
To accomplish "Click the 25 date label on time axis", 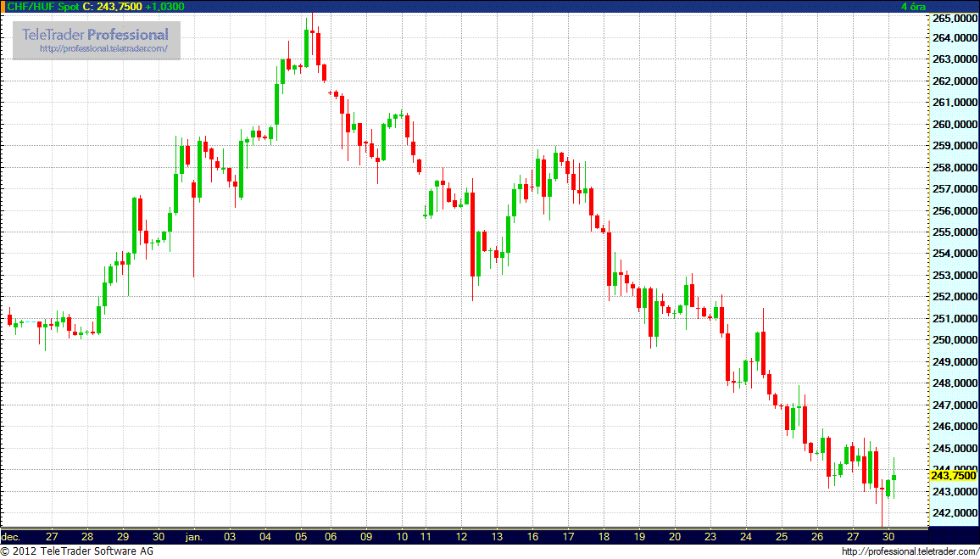I will coord(782,536).
